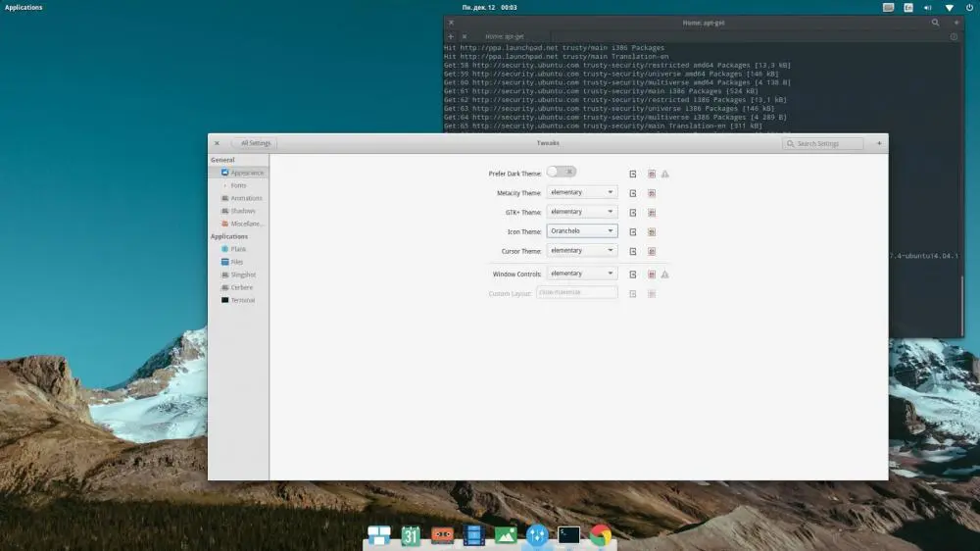
Task: Launch Chrome from the dock
Action: tap(601, 535)
